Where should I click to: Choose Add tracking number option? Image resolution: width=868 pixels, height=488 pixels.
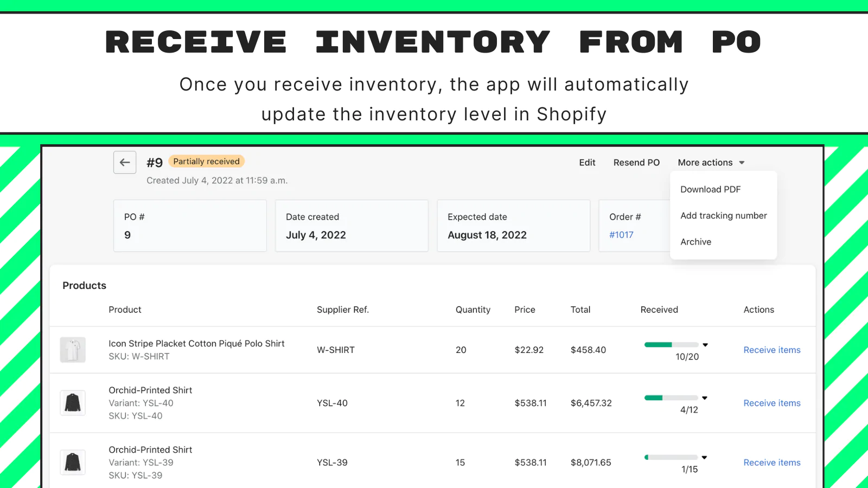(x=723, y=216)
